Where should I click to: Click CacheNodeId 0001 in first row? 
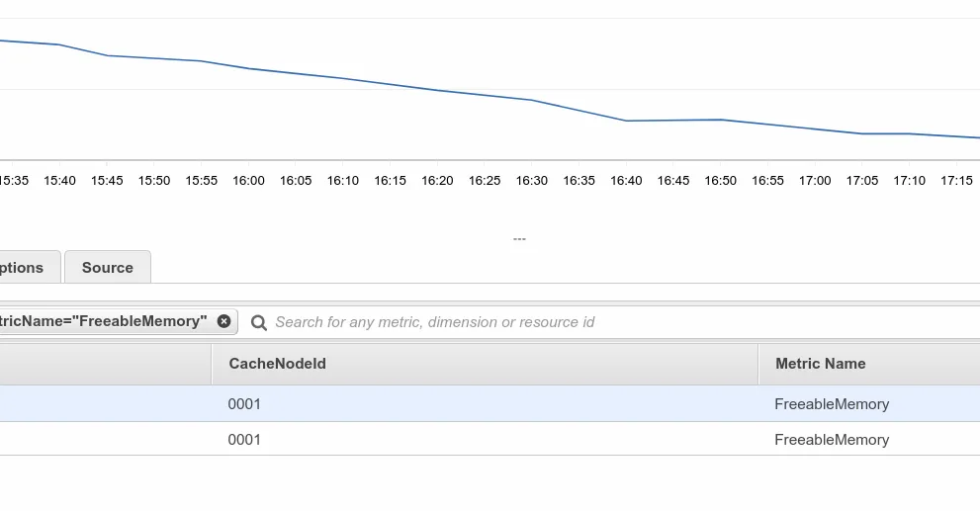(x=244, y=404)
